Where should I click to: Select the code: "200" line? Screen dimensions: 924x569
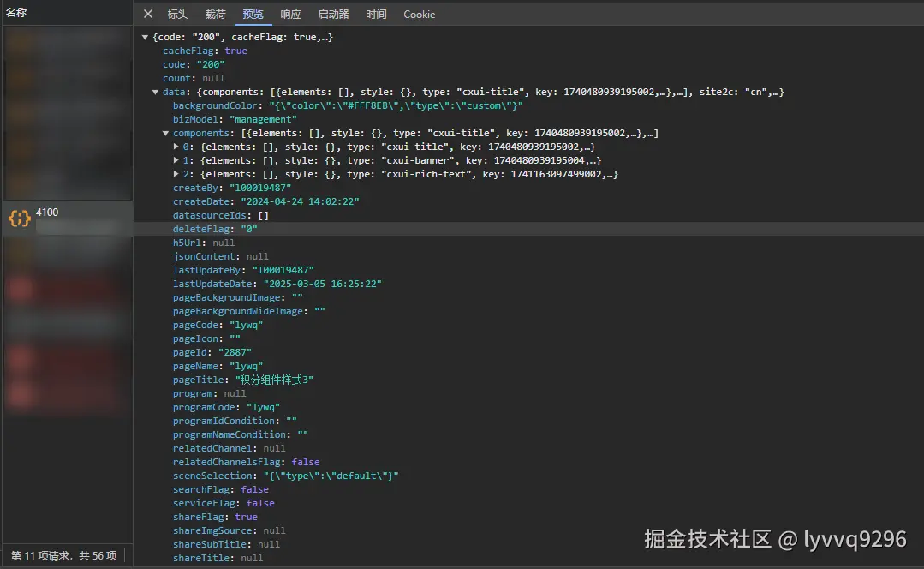(194, 64)
